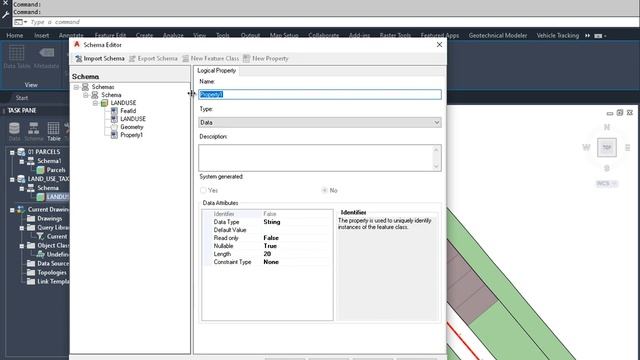Screen dimensions: 640x360
Task: Collapse the Schema node in editor tree
Action: coord(86,95)
